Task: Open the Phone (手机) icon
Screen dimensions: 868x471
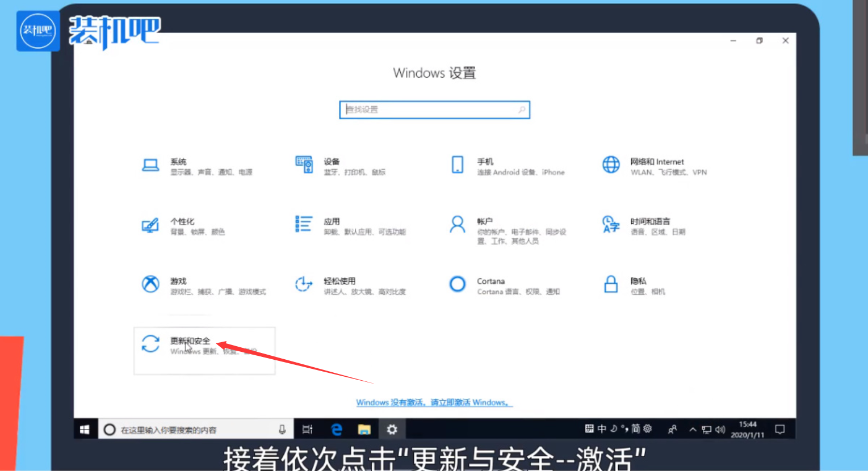Action: click(458, 165)
